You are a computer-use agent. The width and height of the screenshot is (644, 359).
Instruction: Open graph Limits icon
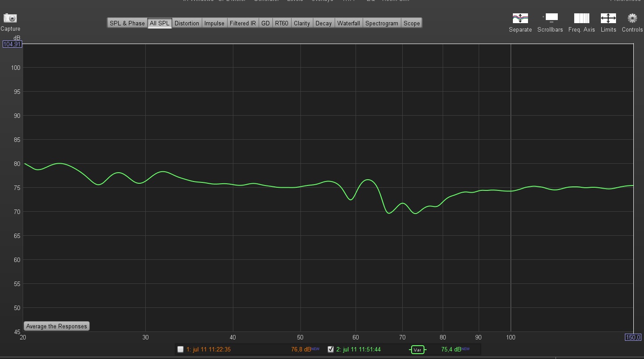point(608,18)
